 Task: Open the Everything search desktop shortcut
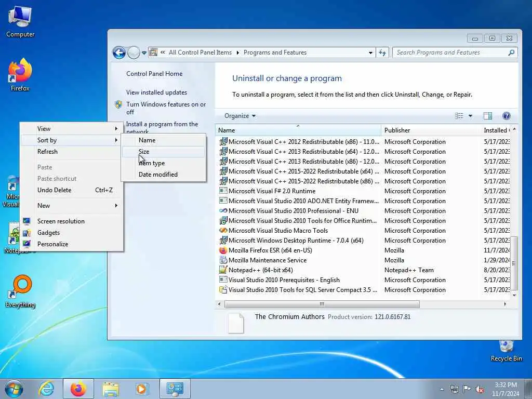(20, 291)
